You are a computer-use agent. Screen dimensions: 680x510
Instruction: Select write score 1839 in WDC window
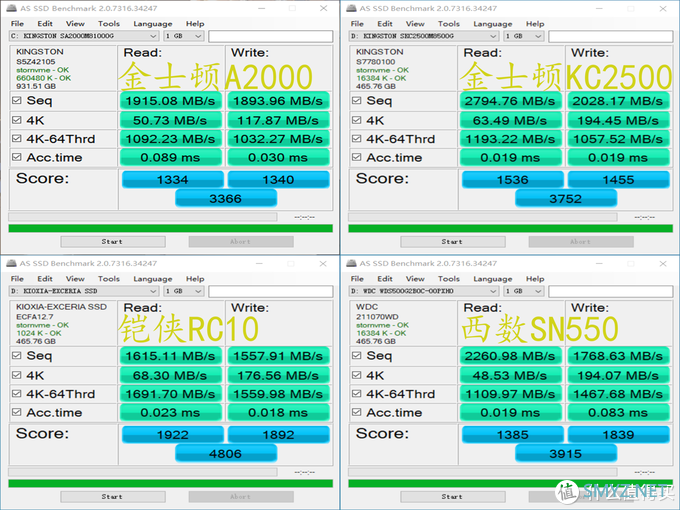click(x=618, y=435)
